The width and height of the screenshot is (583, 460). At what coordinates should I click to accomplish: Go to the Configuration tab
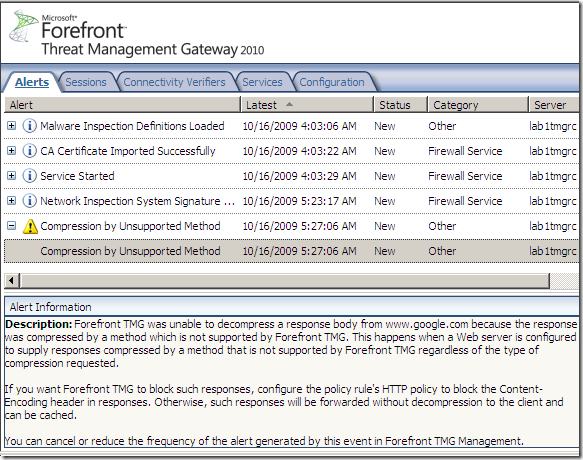(x=332, y=82)
